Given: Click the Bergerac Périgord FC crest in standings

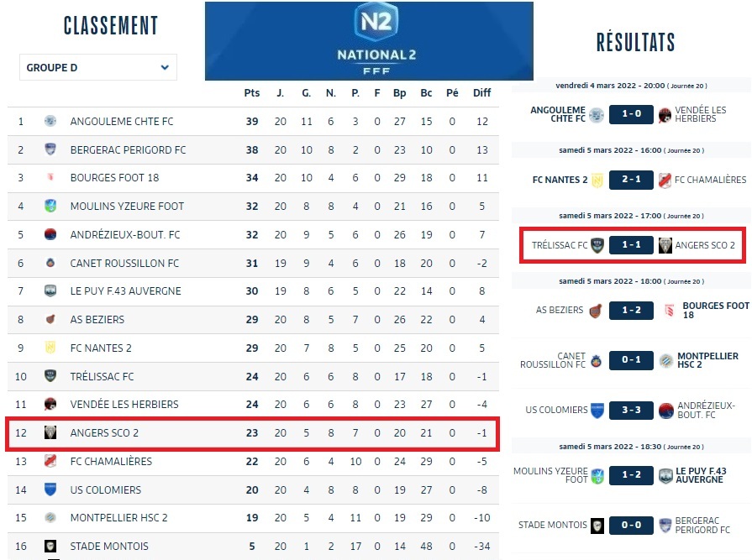Looking at the screenshot, I should tap(50, 149).
